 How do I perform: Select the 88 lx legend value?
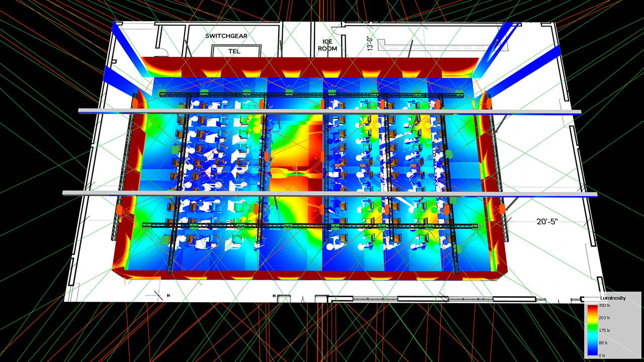coord(603,343)
